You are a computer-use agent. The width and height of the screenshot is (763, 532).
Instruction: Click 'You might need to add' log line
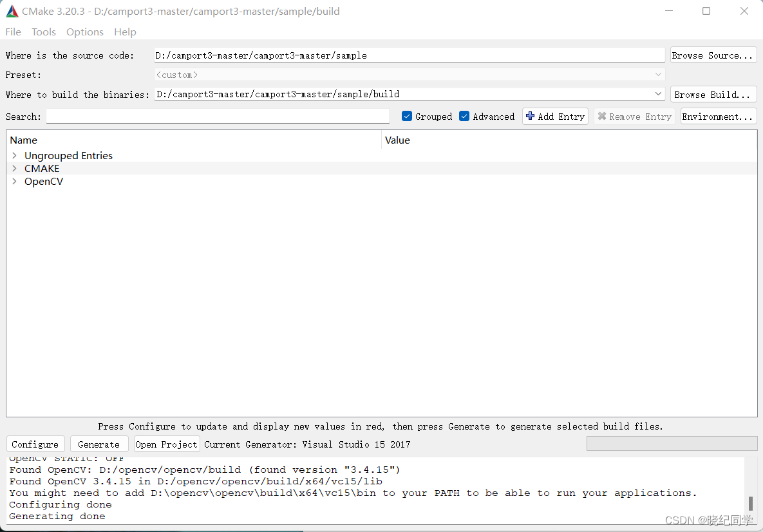(353, 493)
